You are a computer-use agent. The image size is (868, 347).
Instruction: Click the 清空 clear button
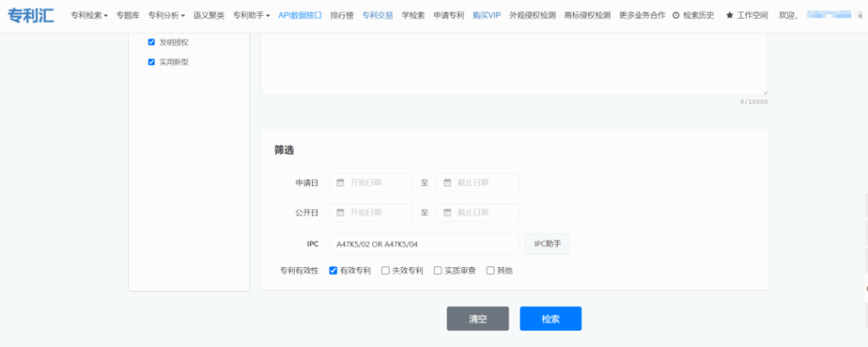(478, 318)
